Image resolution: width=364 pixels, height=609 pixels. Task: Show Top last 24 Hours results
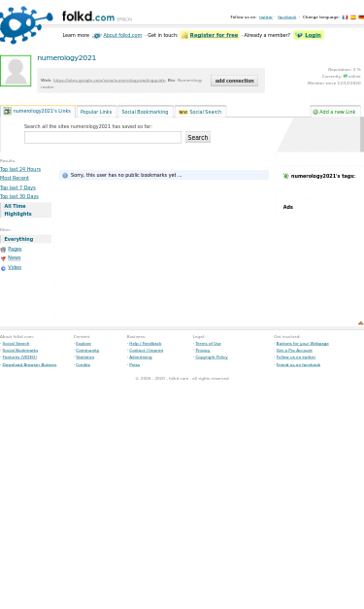[20, 169]
